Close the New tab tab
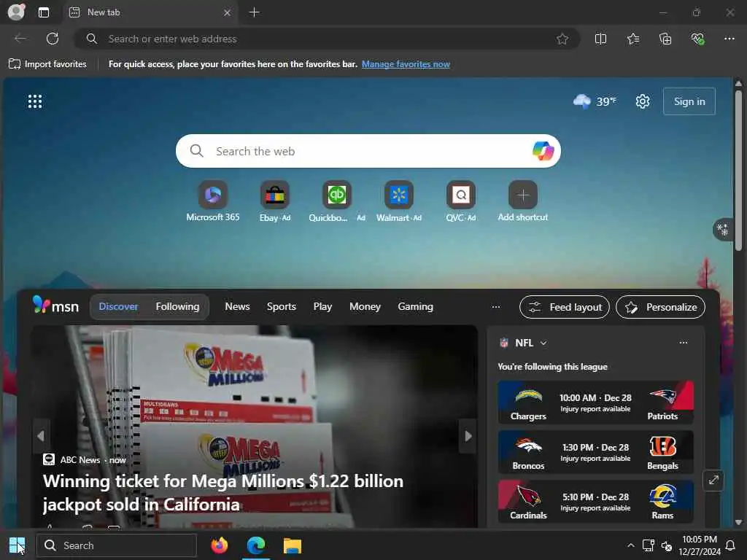747x560 pixels. coord(228,12)
